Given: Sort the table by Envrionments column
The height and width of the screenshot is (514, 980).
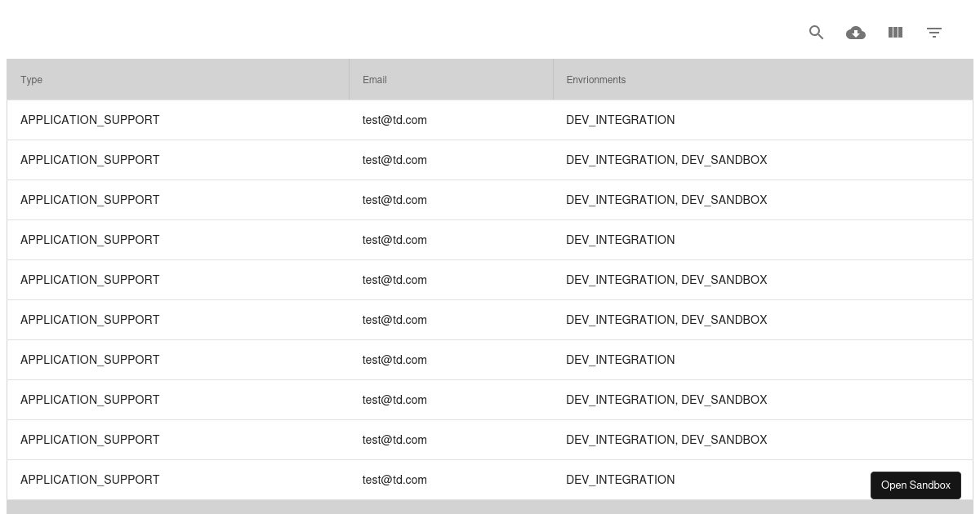Looking at the screenshot, I should (595, 79).
